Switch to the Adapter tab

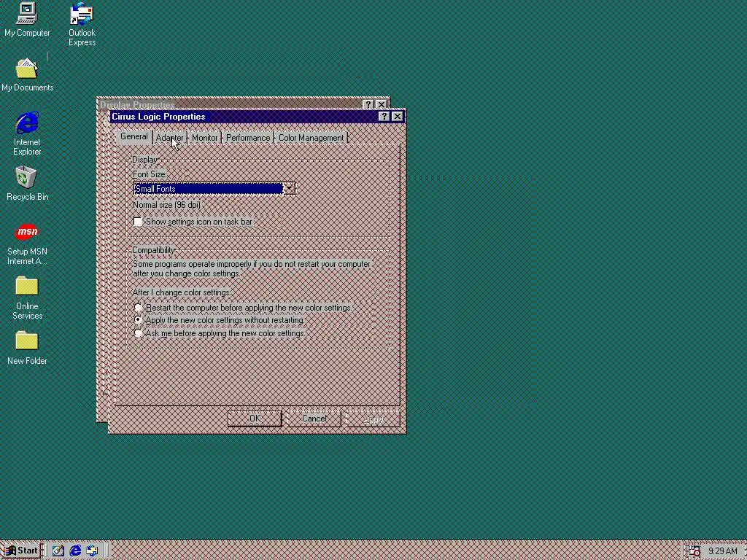(169, 138)
